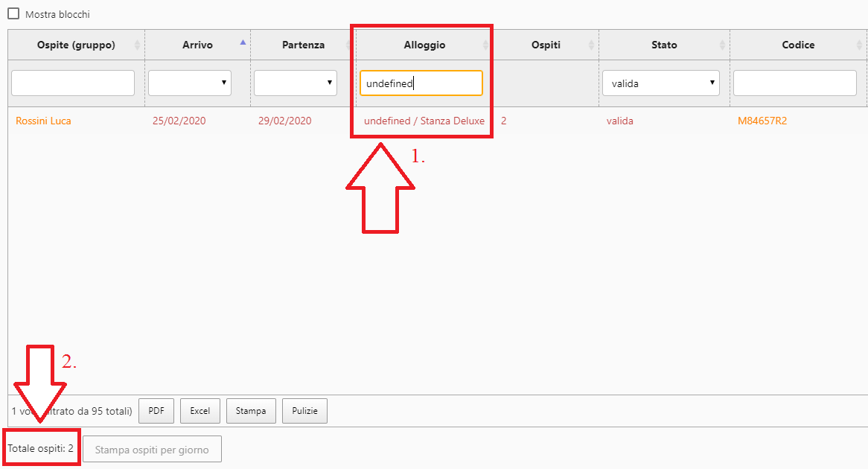Click the Alloggio filter field containing undefined
The height and width of the screenshot is (469, 868).
(421, 83)
